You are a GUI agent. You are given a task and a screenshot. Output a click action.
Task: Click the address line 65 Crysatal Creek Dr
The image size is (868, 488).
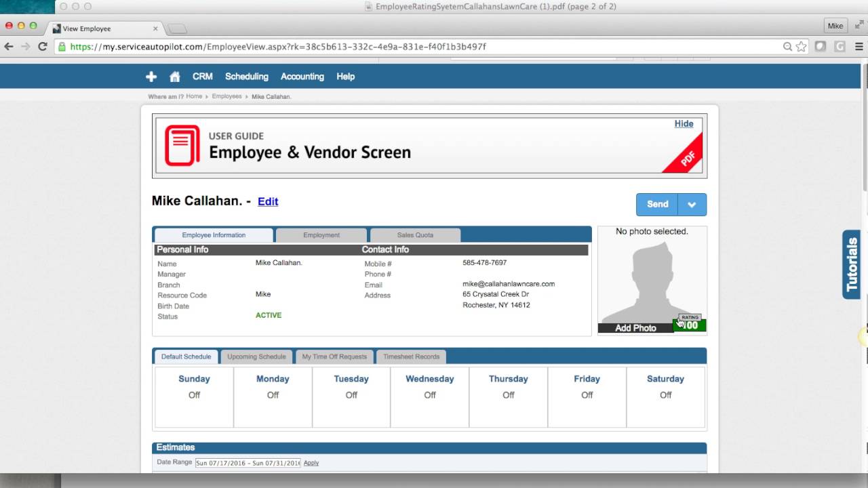click(x=496, y=294)
